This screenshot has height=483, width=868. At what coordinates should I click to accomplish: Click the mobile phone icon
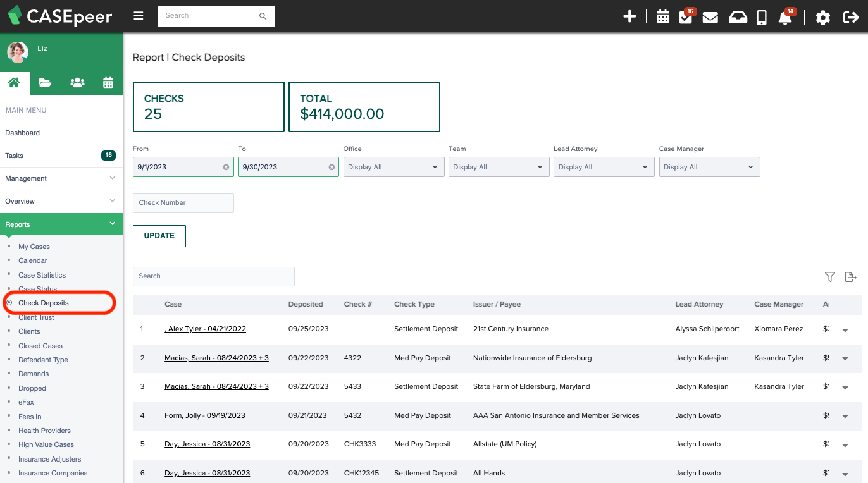click(762, 17)
